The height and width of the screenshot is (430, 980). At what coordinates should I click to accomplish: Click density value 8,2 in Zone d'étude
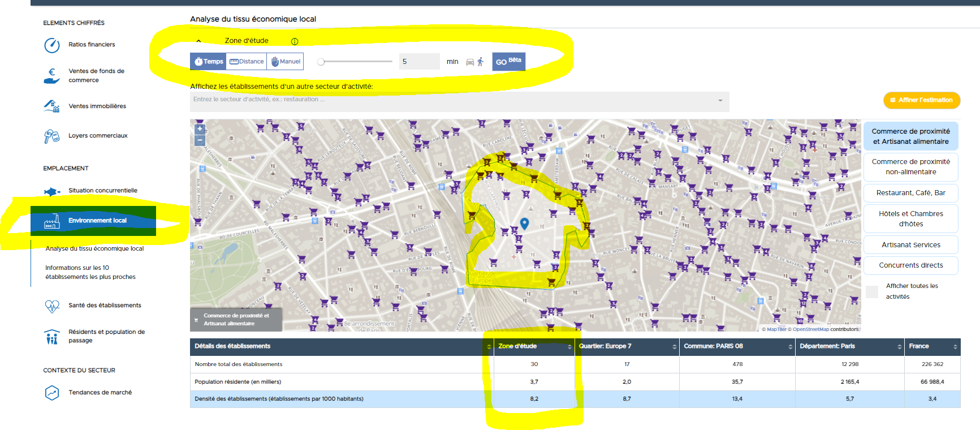coord(534,399)
